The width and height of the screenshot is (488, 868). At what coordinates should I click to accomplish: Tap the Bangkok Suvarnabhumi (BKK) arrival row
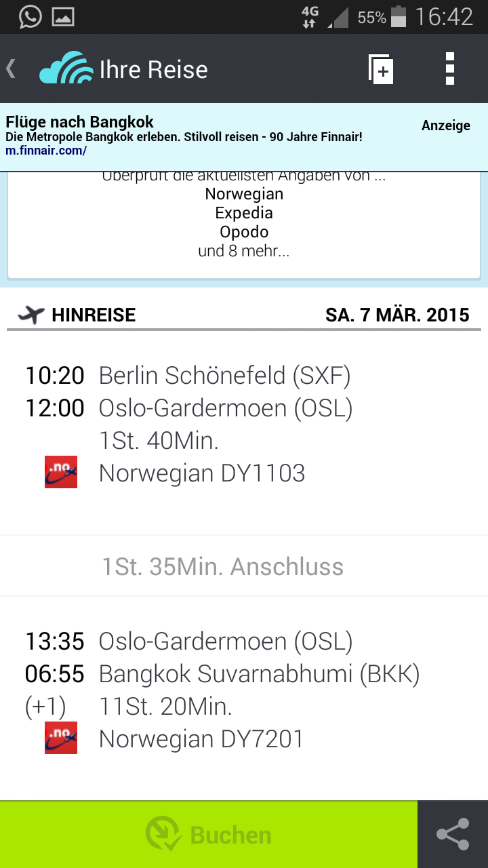(259, 674)
